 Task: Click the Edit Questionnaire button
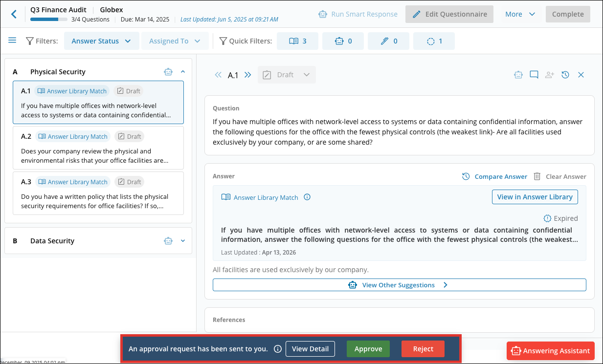pos(449,14)
